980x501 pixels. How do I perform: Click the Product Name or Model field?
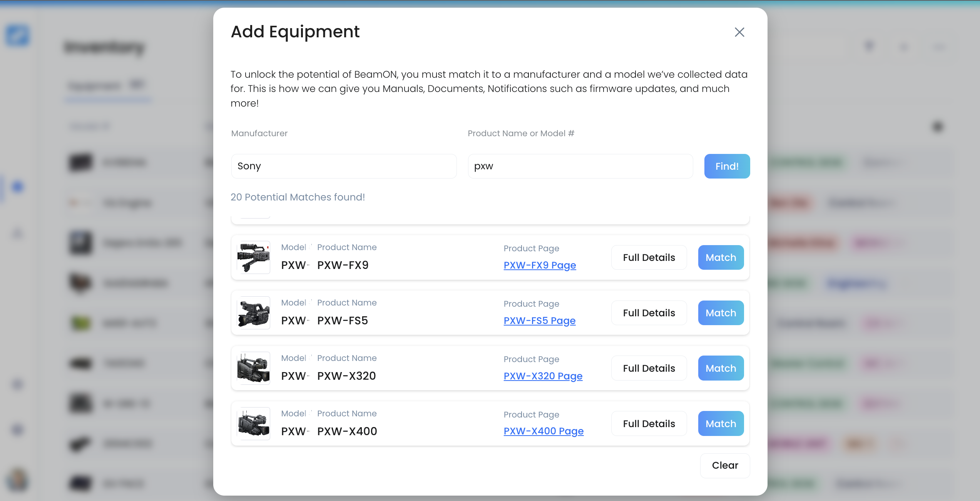click(580, 166)
